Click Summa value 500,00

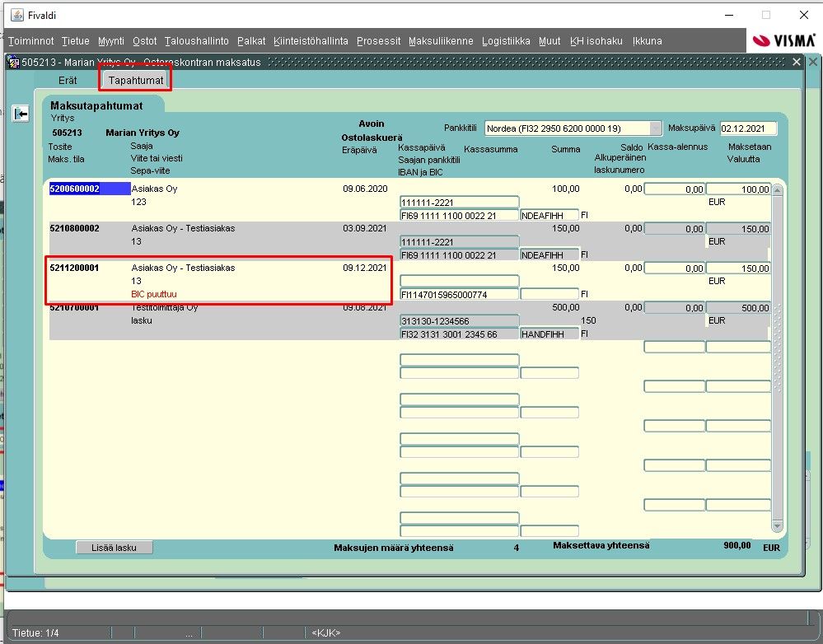[565, 307]
